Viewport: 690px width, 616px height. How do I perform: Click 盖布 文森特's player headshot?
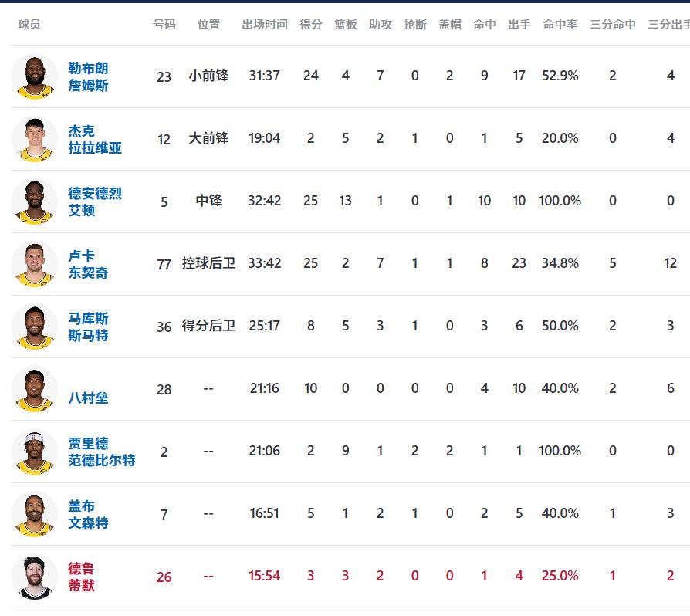pyautogui.click(x=35, y=514)
